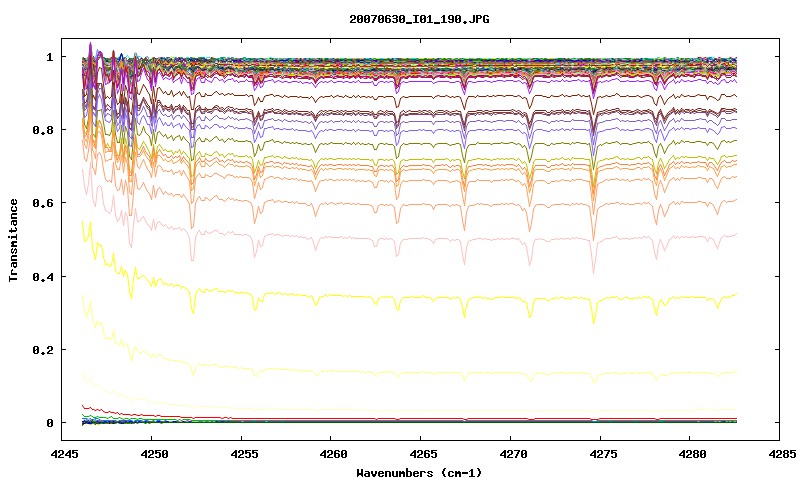
Task: Click the plot title 20070630_I01_190.JPG
Action: (x=419, y=19)
